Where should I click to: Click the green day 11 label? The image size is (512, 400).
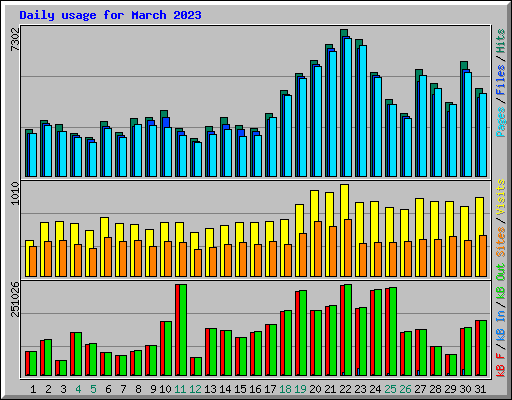[x=180, y=389]
